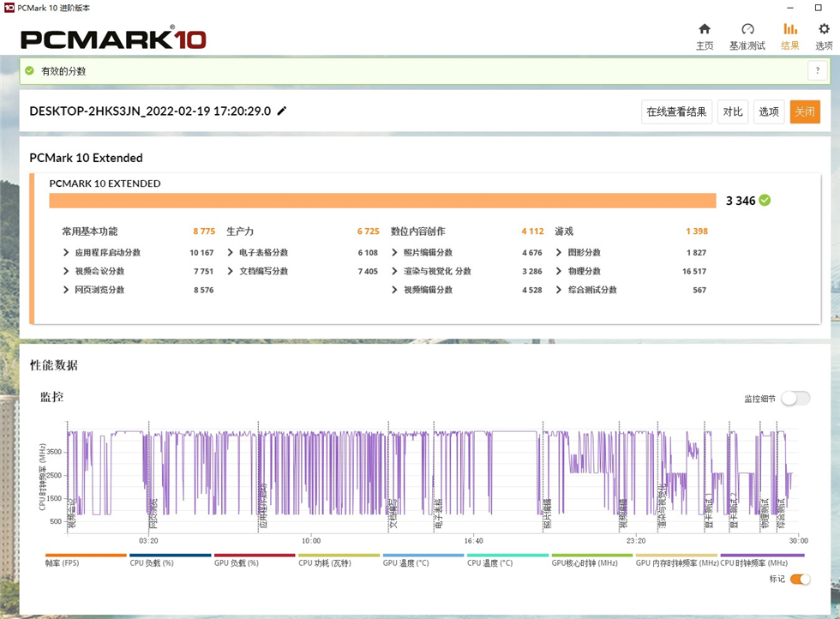Open the 选项 settings gear icon
The width and height of the screenshot is (840, 619).
tap(824, 29)
